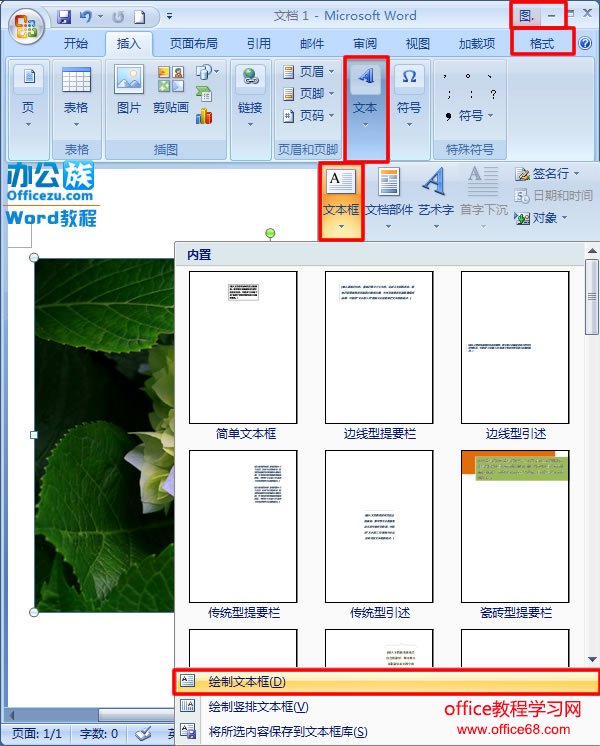This screenshot has height=746, width=600.
Task: Open the 邮件 tab
Action: pyautogui.click(x=312, y=44)
